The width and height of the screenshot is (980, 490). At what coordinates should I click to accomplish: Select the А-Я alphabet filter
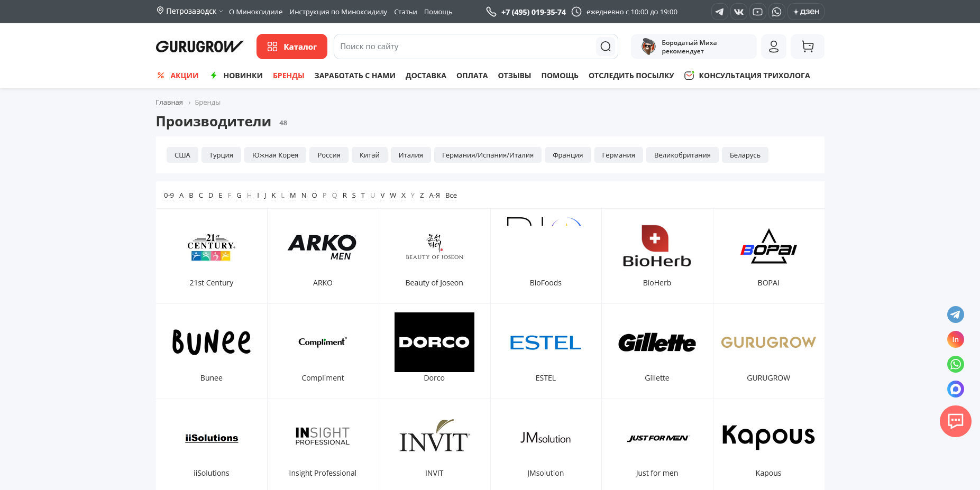click(435, 196)
